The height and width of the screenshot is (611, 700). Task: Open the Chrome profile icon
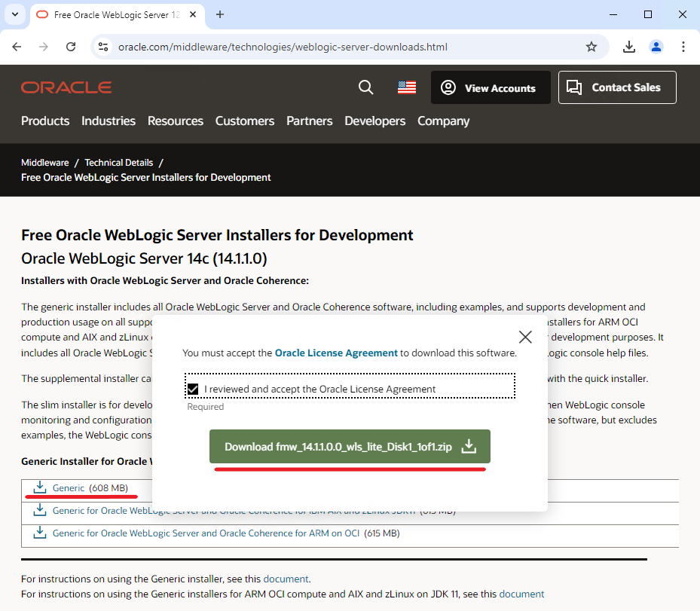coord(656,47)
